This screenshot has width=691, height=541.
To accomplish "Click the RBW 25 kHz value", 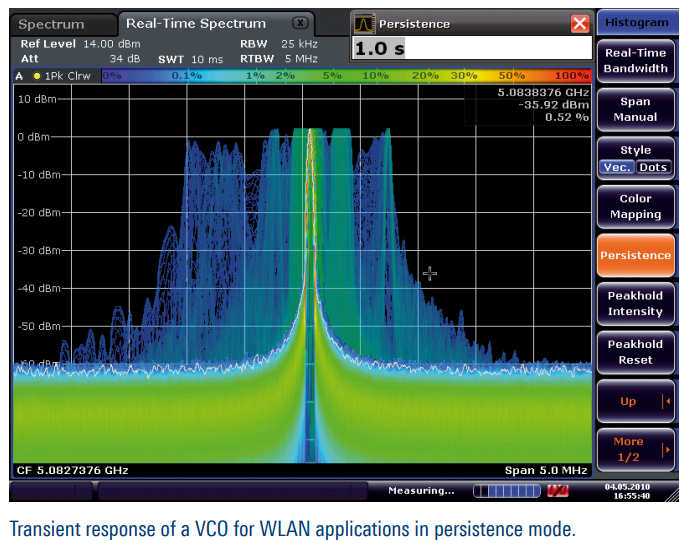I will point(299,44).
